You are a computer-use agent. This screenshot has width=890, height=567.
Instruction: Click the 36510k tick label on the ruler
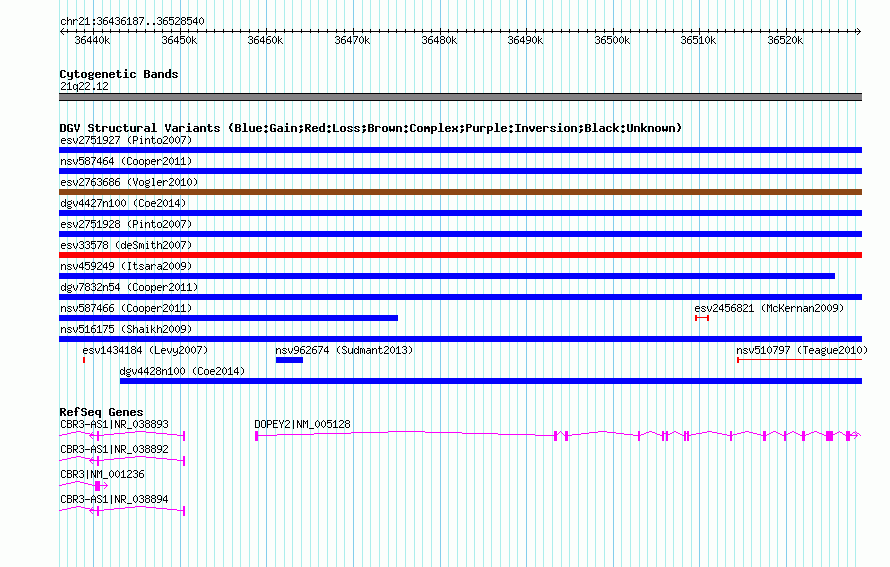(698, 40)
